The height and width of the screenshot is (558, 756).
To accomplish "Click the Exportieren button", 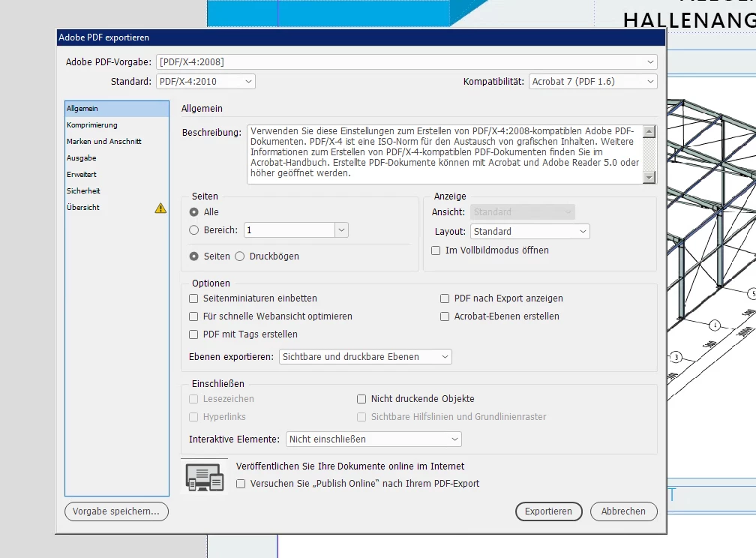I will [x=549, y=511].
